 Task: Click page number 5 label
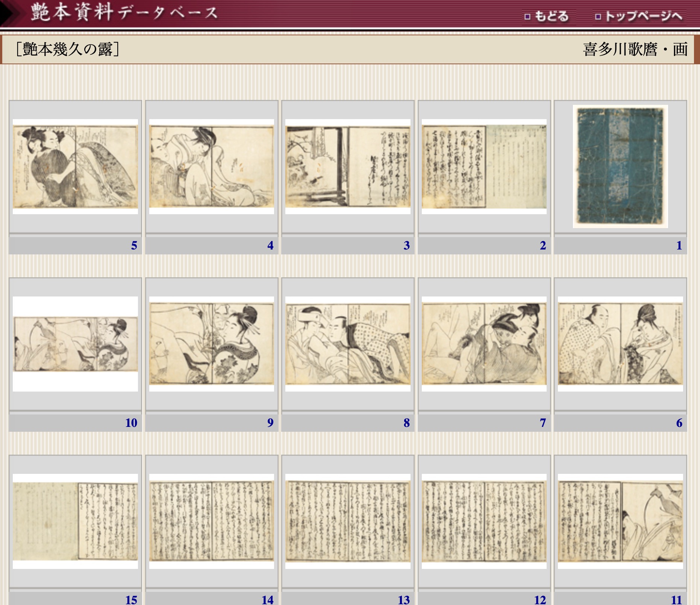pyautogui.click(x=134, y=245)
